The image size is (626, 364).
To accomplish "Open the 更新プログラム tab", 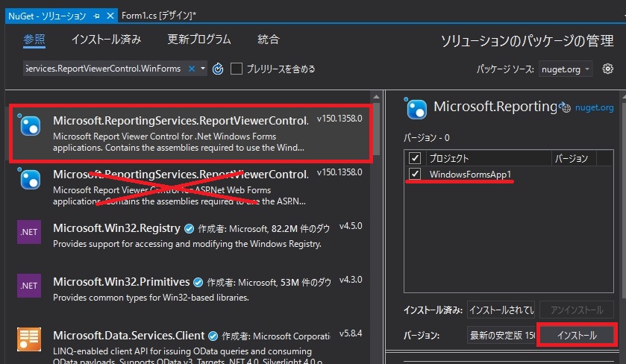I will coord(198,40).
